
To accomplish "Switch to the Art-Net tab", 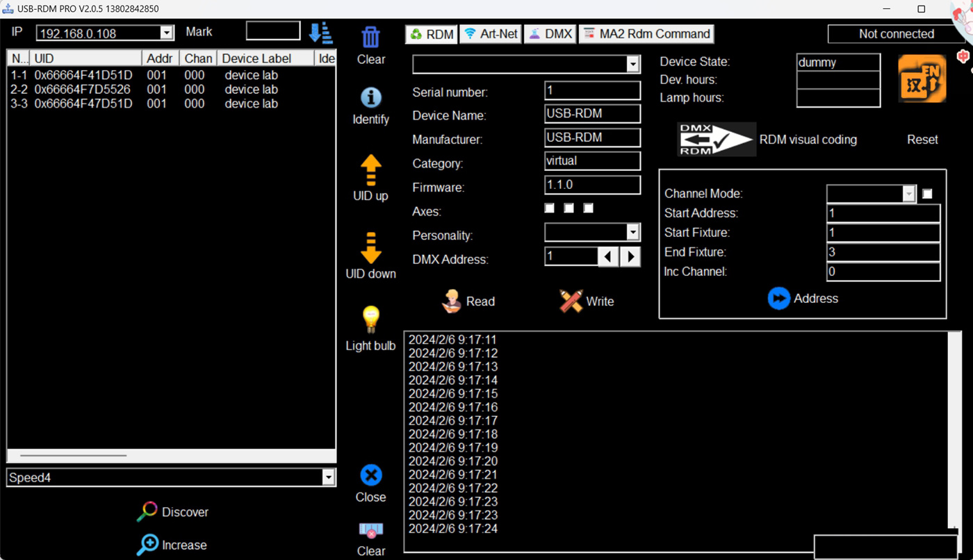I will 492,34.
